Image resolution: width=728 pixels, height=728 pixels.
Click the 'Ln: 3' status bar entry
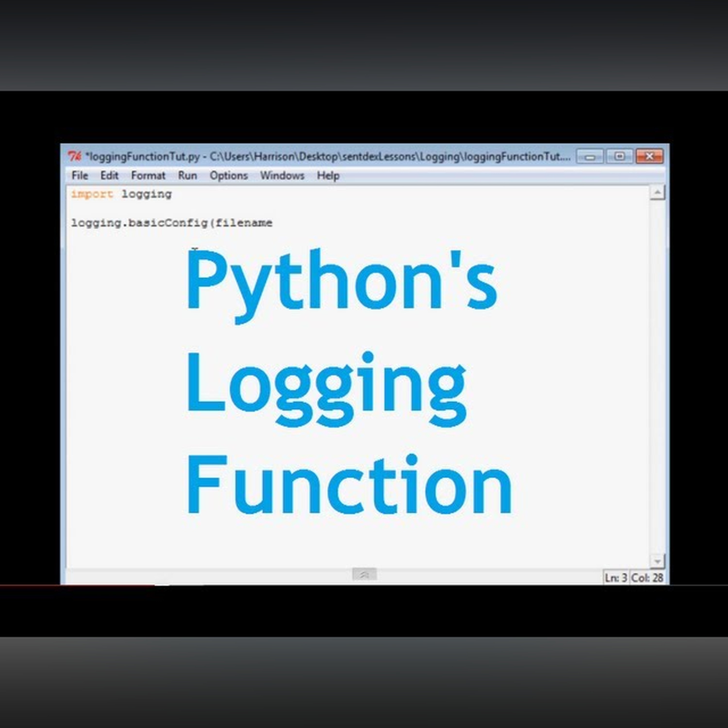(616, 578)
